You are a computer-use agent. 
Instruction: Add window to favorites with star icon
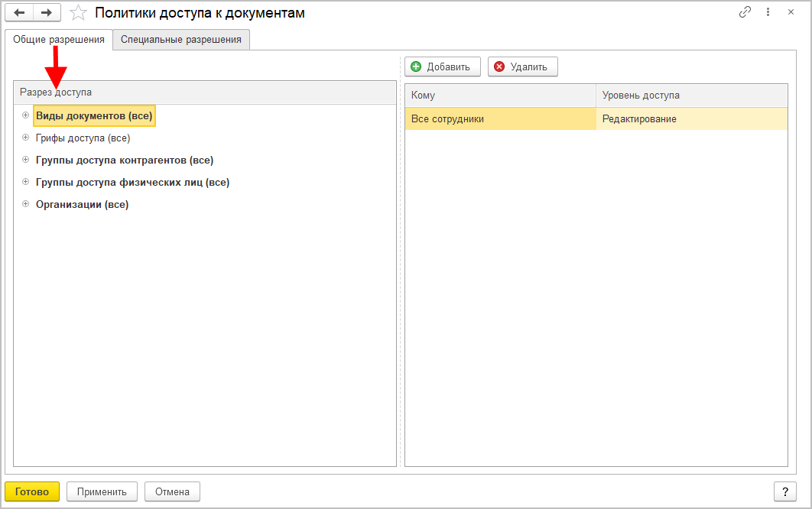[x=78, y=12]
